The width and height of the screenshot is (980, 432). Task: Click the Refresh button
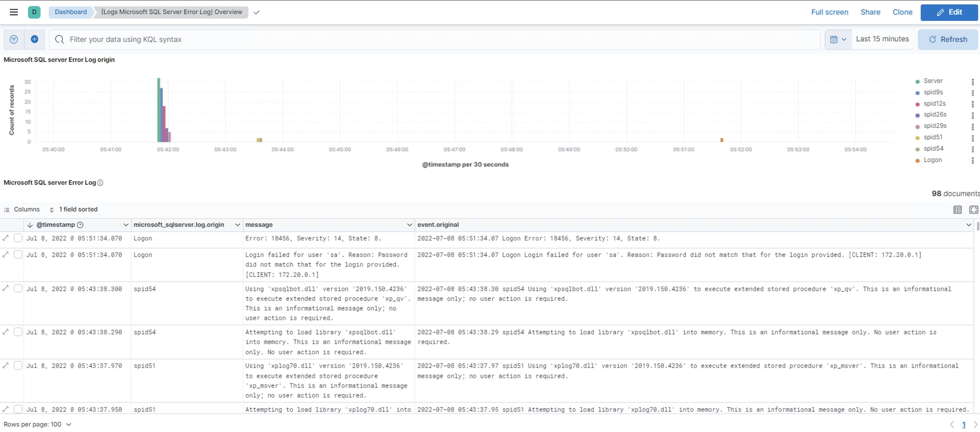948,39
